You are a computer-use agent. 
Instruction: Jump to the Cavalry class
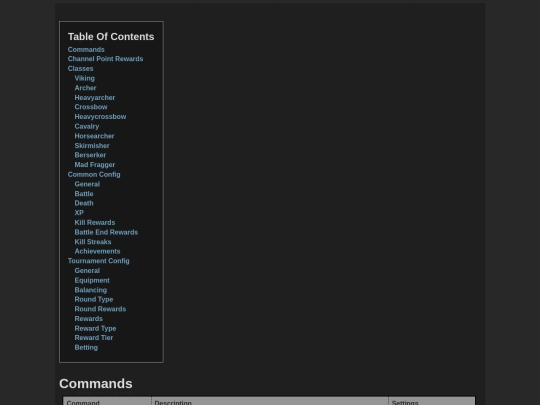[x=87, y=126]
